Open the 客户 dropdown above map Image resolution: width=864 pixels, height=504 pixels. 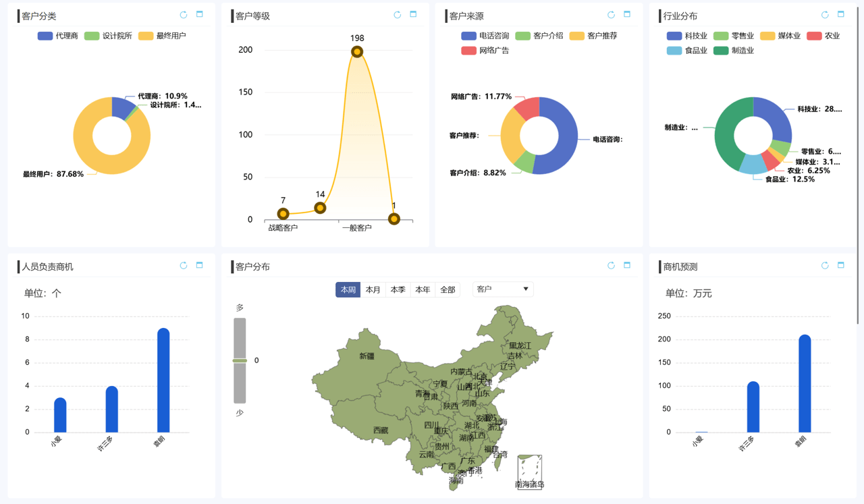(x=503, y=289)
